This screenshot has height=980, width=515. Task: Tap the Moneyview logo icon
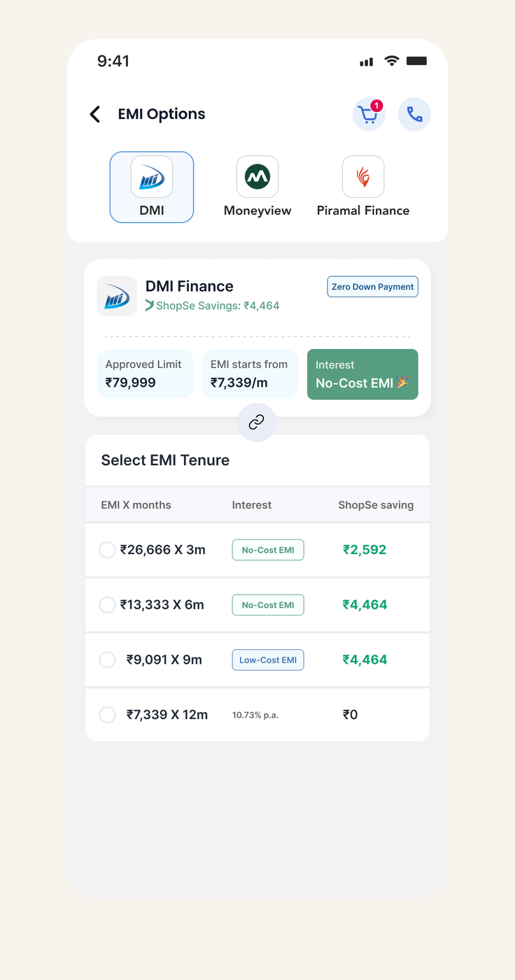point(257,176)
